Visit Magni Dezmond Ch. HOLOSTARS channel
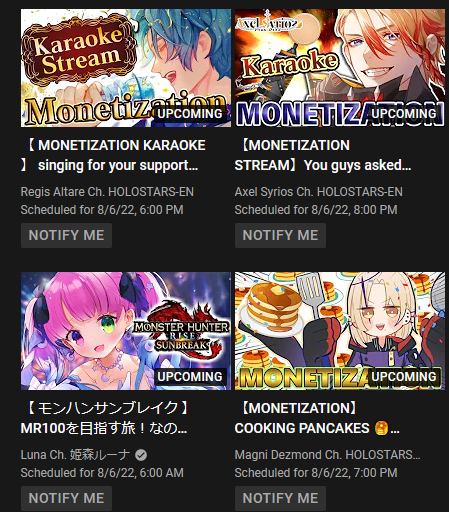Image resolution: width=449 pixels, height=512 pixels. 327,455
